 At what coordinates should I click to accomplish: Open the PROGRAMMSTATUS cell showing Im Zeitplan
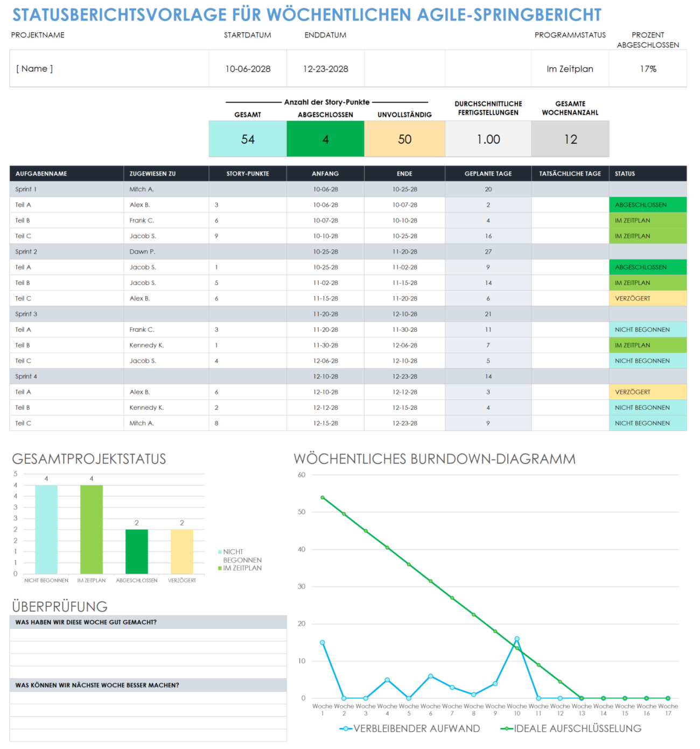(x=570, y=68)
